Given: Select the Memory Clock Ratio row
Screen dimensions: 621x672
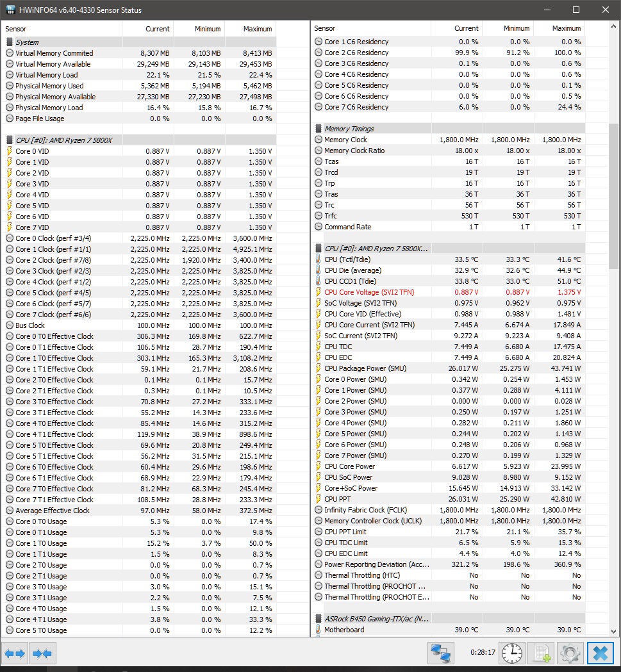Looking at the screenshot, I should (x=448, y=151).
